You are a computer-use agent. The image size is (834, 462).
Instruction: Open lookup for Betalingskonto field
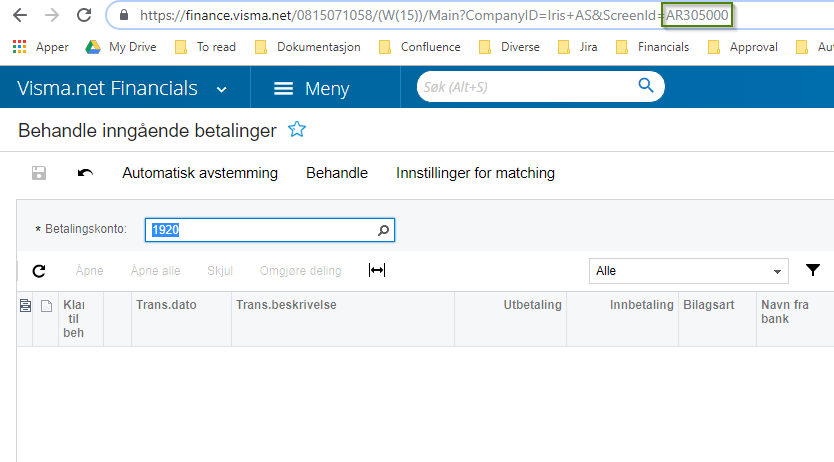[383, 230]
